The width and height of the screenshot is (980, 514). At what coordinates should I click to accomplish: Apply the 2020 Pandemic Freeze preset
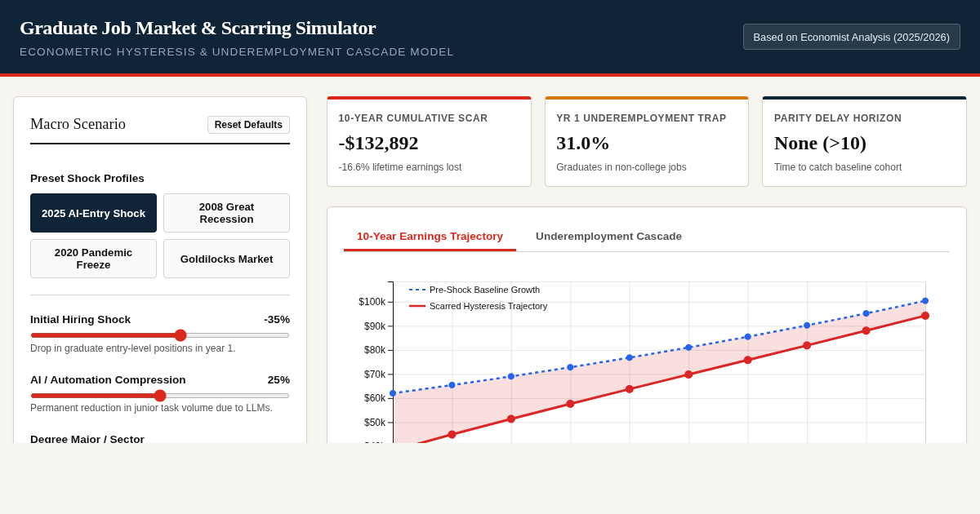coord(93,259)
